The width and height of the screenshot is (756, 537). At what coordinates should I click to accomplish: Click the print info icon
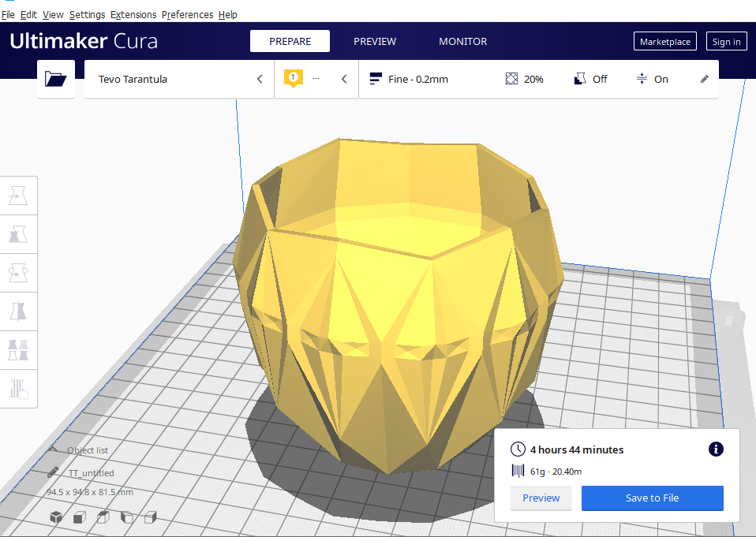716,449
